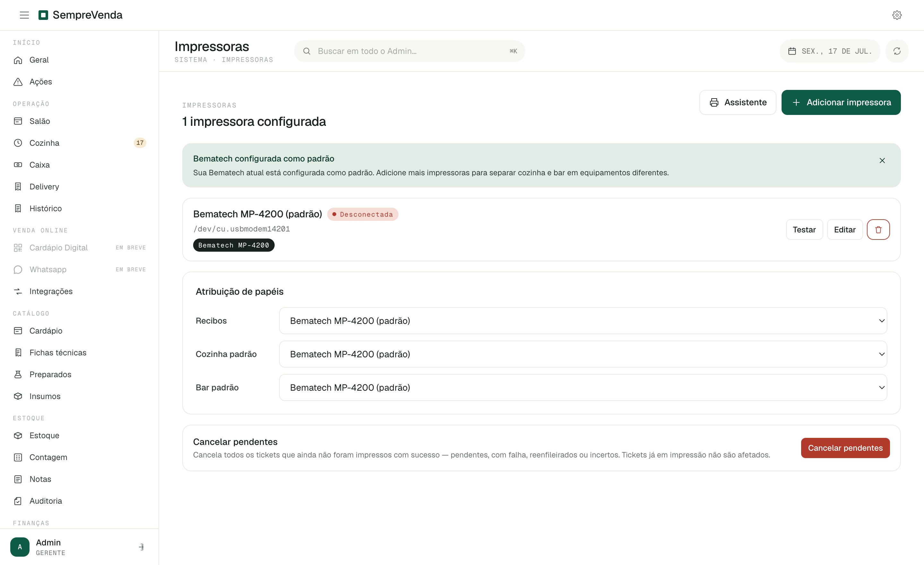Expand the Bar padrão printer dropdown
924x565 pixels.
coord(583,387)
